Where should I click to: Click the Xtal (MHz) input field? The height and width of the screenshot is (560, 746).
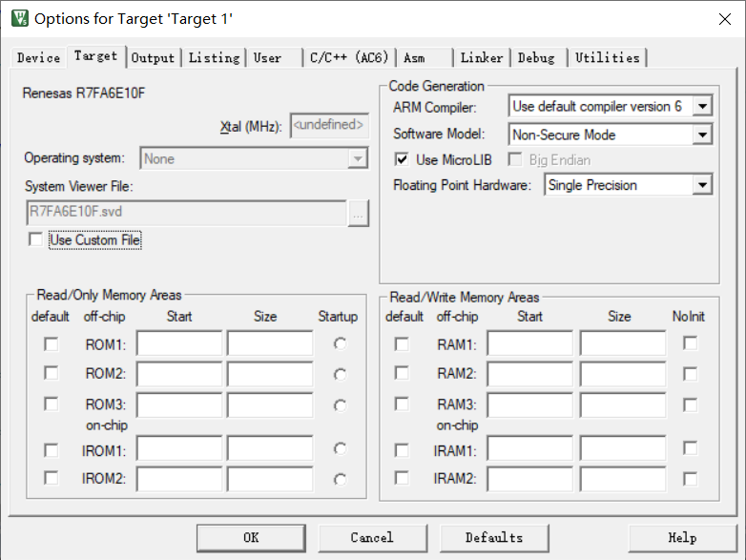point(329,126)
